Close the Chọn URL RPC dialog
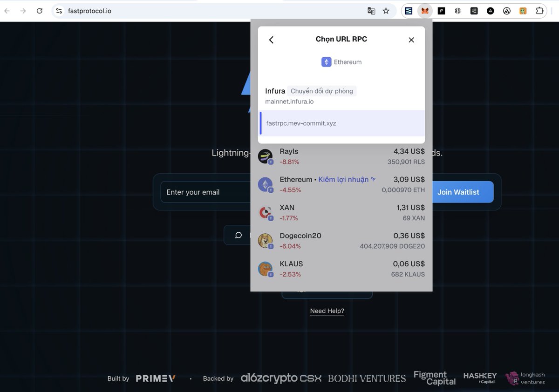The image size is (559, 392). (x=411, y=40)
